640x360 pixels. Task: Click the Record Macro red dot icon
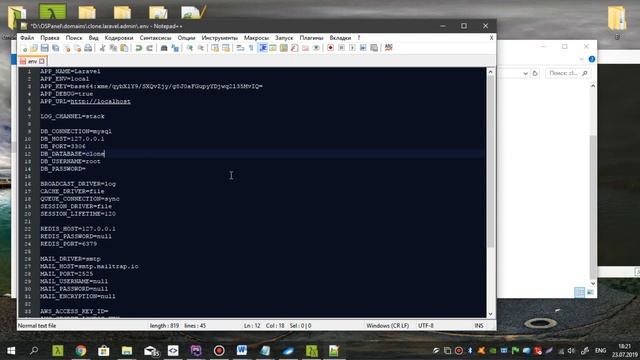330,48
